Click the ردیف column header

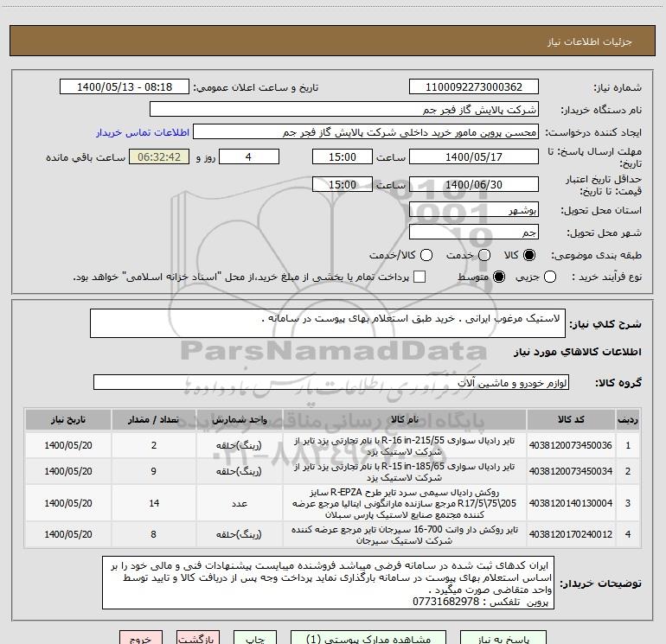628,419
